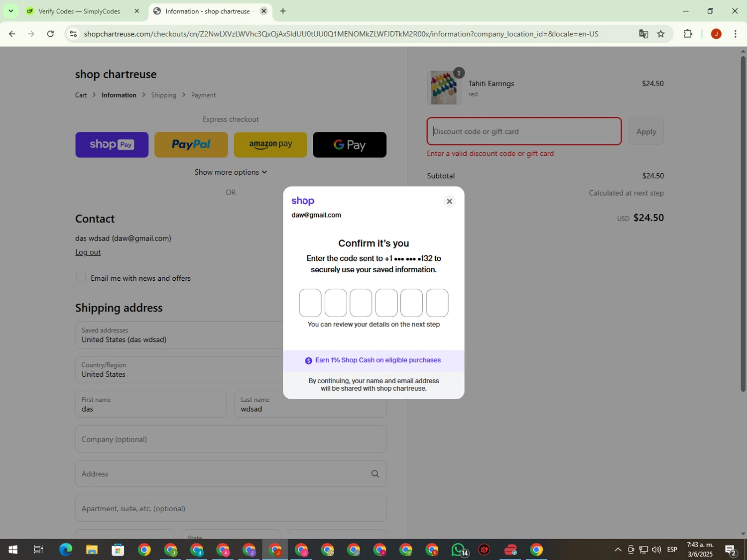Image resolution: width=747 pixels, height=560 pixels.
Task: Reload the current page
Action: pos(50,34)
